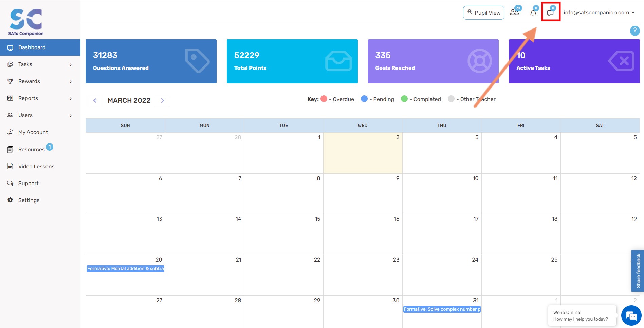Click the Rewards trophy icon
This screenshot has width=644, height=328.
tap(10, 81)
